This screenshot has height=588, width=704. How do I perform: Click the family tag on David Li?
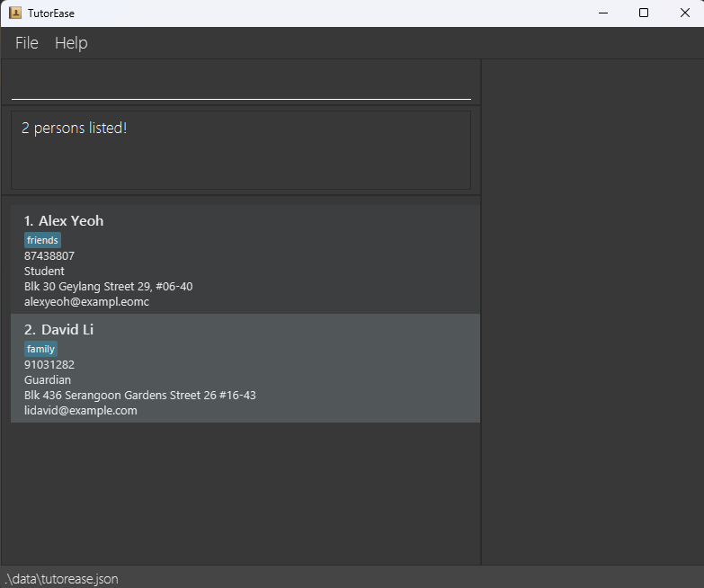click(x=40, y=349)
